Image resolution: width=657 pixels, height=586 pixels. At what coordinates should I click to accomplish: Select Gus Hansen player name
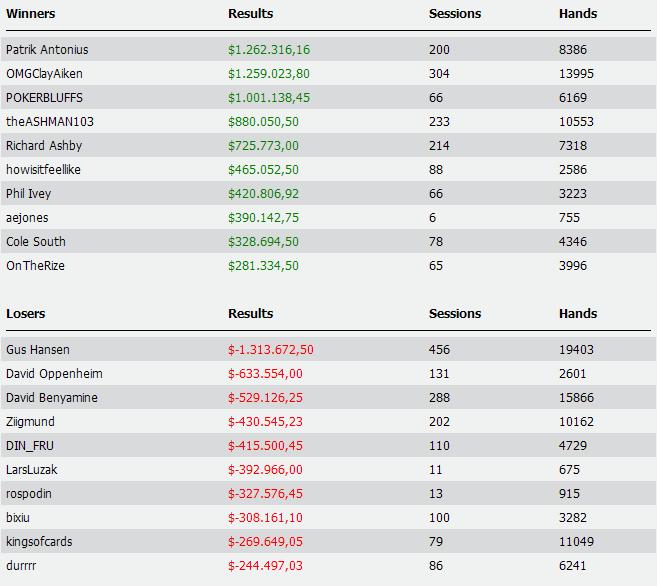click(x=38, y=349)
